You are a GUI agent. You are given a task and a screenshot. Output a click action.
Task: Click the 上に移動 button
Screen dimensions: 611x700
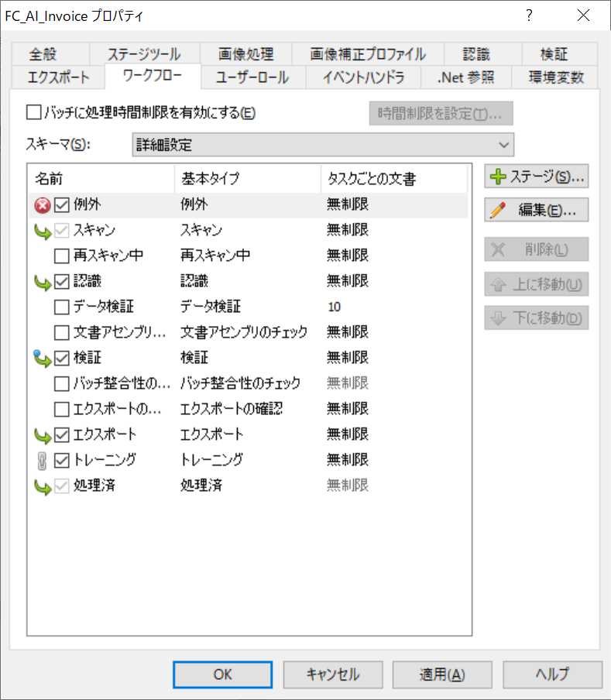point(537,284)
